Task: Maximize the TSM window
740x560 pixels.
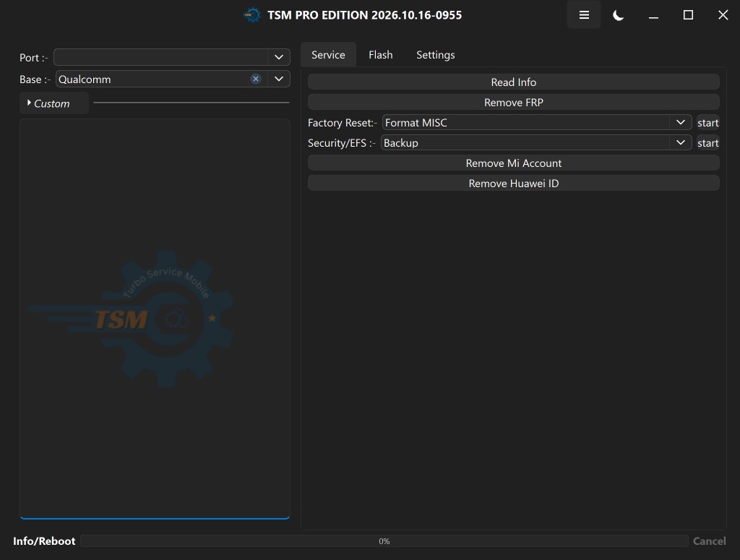Action: pos(688,15)
